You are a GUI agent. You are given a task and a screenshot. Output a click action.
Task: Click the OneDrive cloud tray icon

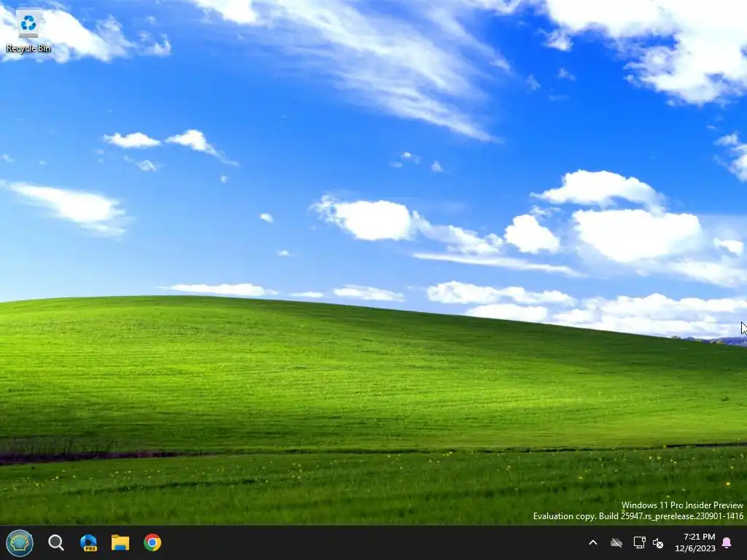616,542
